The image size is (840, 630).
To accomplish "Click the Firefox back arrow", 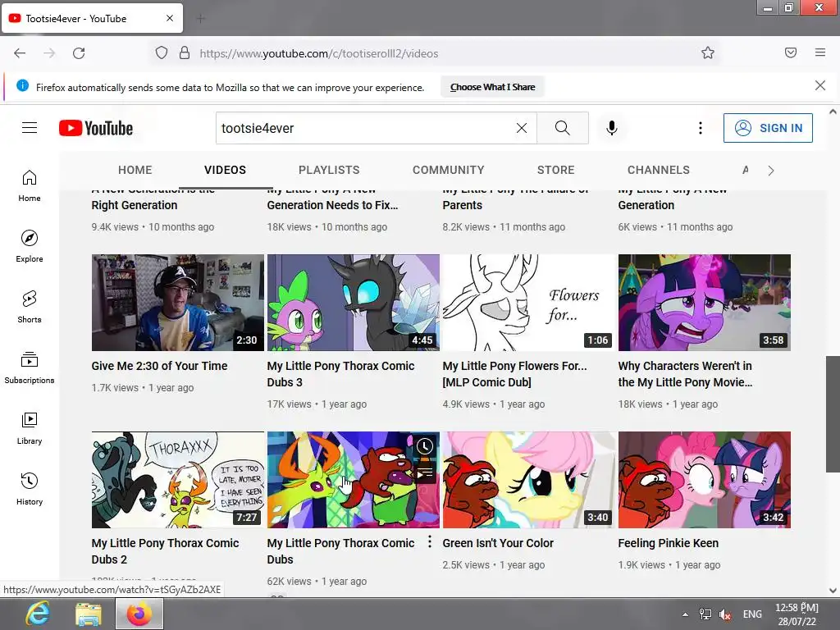I will tap(20, 53).
